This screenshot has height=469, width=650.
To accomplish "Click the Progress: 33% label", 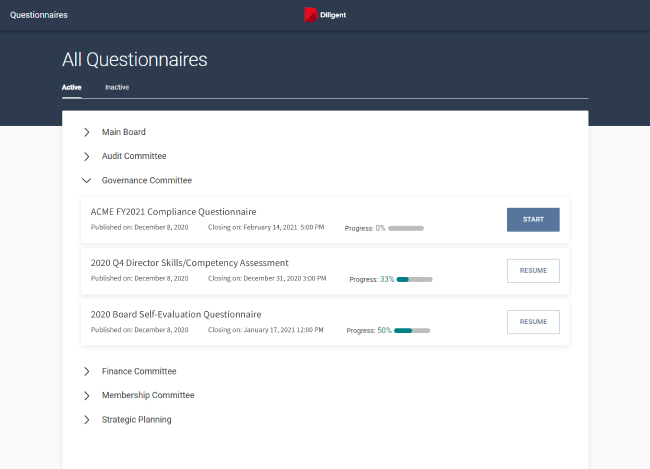I will coord(371,279).
